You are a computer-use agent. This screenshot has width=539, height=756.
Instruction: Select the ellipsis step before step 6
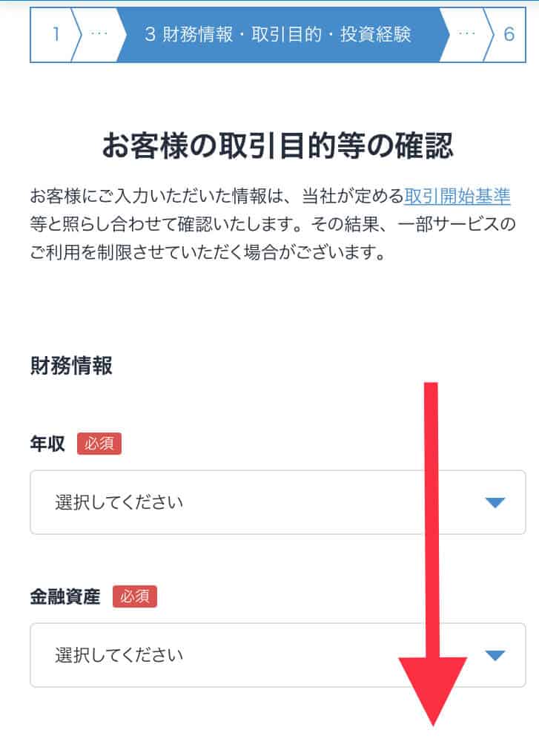coord(466,34)
